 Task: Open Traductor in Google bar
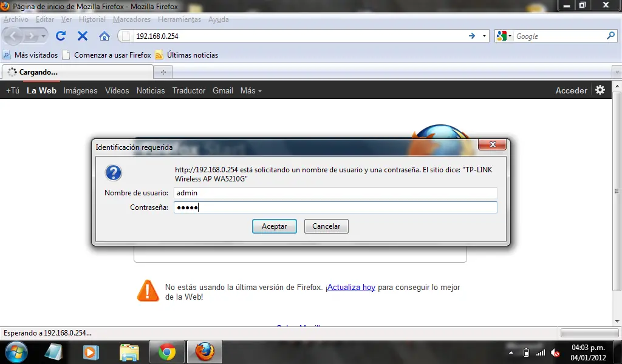189,91
